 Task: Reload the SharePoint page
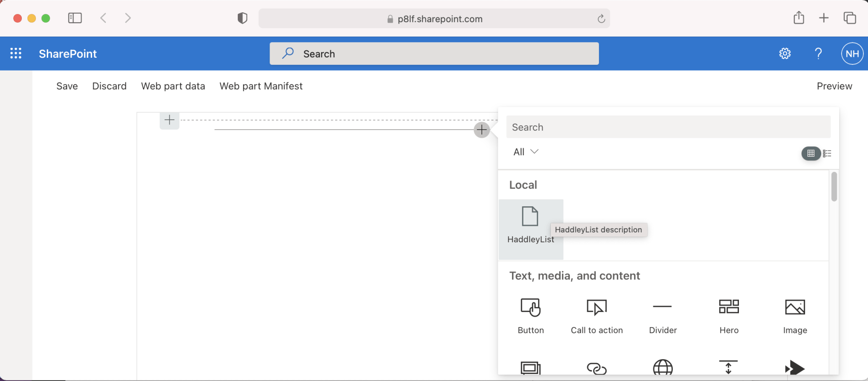point(601,18)
